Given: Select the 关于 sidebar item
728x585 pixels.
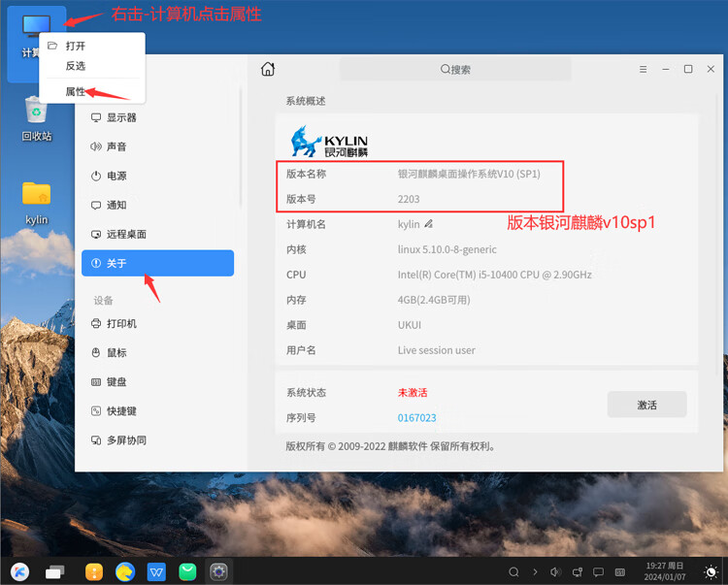Looking at the screenshot, I should pos(158,263).
